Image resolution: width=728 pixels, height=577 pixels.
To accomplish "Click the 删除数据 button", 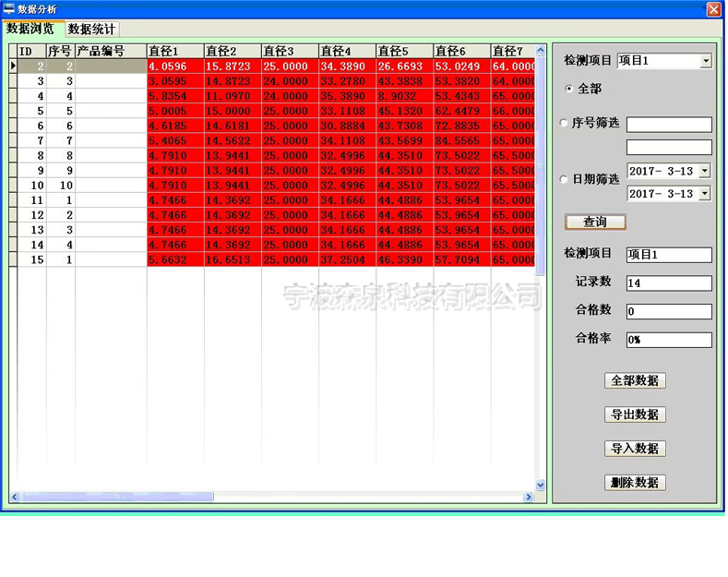I will pyautogui.click(x=635, y=483).
